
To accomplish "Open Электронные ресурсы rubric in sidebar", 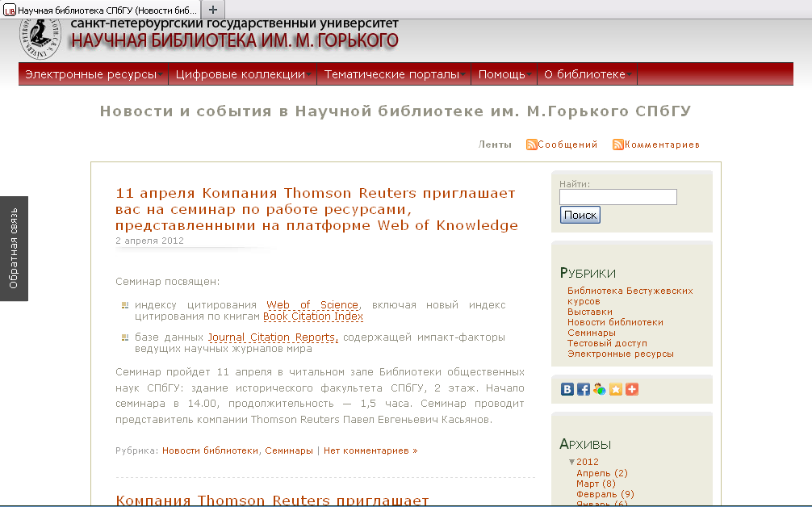I will [x=621, y=354].
